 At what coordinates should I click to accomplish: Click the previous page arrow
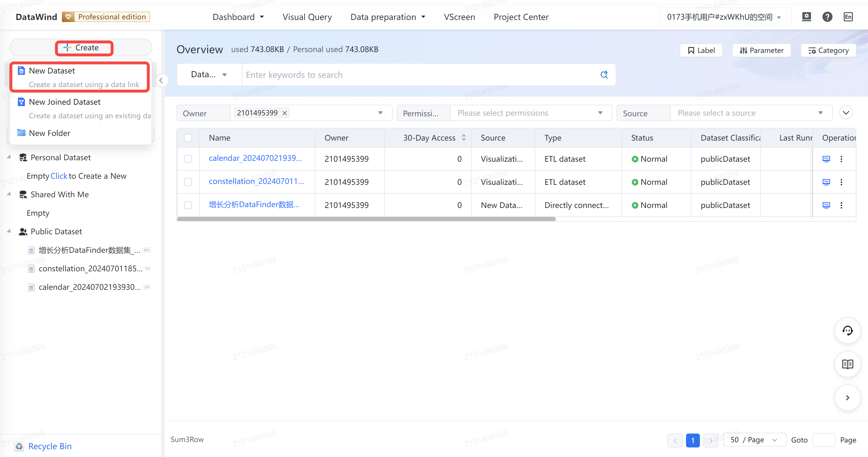click(x=675, y=440)
